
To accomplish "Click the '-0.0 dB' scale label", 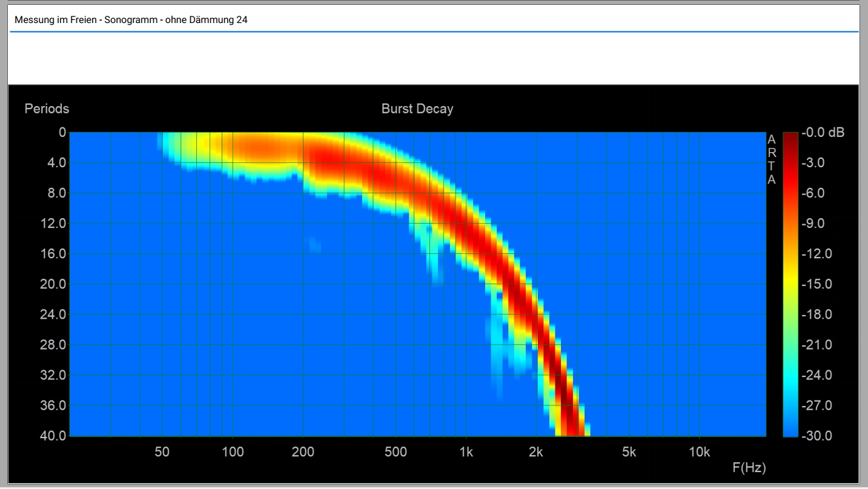I will coord(823,133).
